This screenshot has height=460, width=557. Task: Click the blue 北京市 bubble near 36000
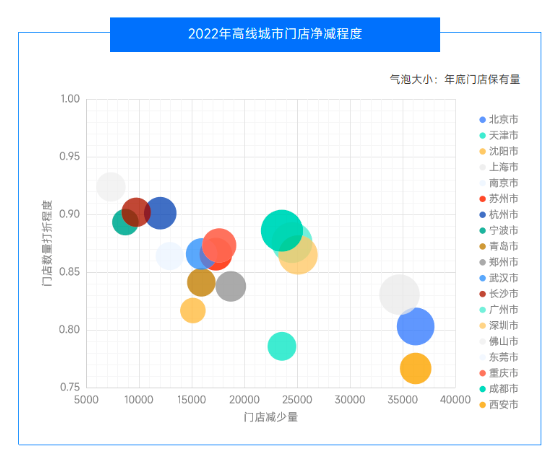(415, 326)
